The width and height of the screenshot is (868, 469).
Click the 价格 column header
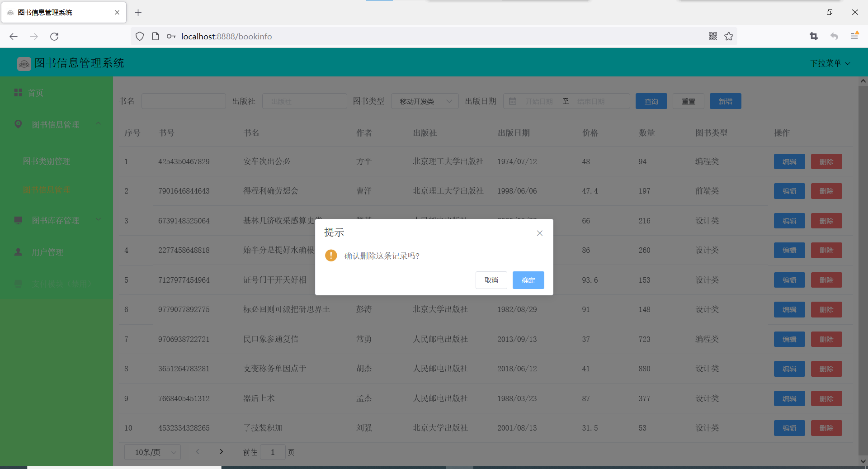click(590, 133)
